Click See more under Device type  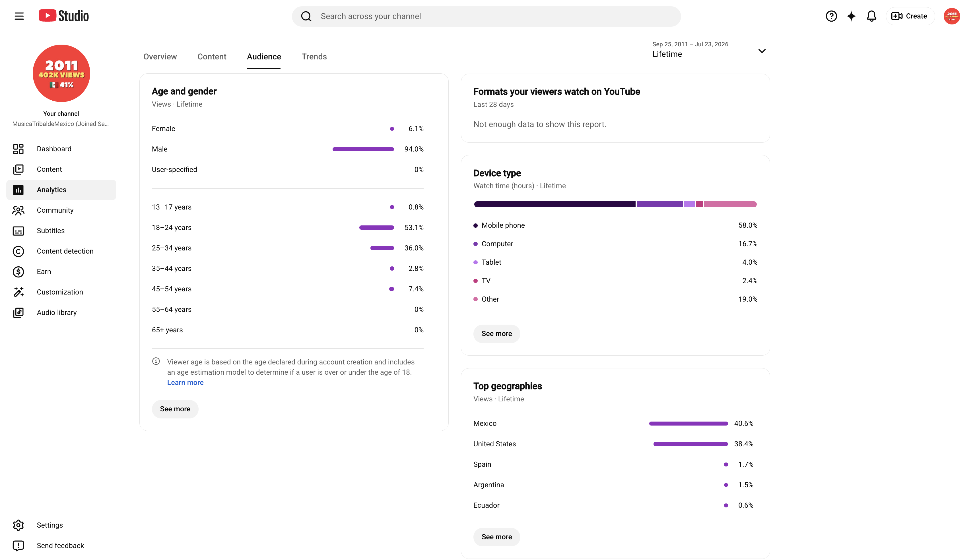pos(496,333)
